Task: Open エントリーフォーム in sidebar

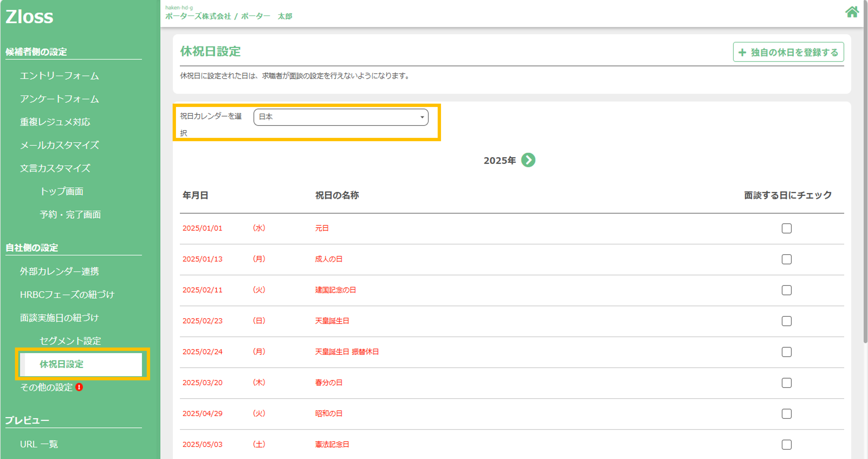Action: pos(59,76)
